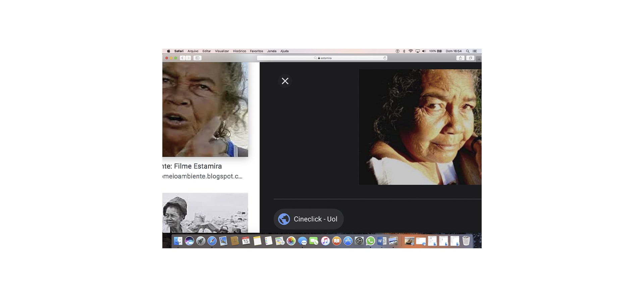
Task: Open the Arquivo menu
Action: pos(193,51)
